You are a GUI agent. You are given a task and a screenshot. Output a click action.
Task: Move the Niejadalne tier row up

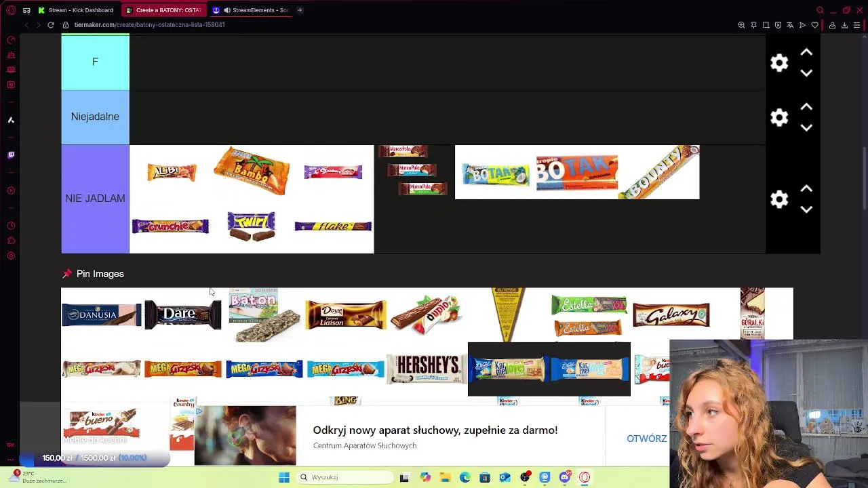(806, 107)
